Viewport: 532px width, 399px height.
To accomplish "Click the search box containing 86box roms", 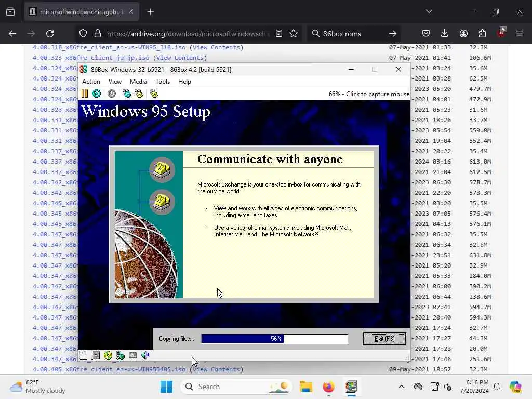I will (x=353, y=34).
